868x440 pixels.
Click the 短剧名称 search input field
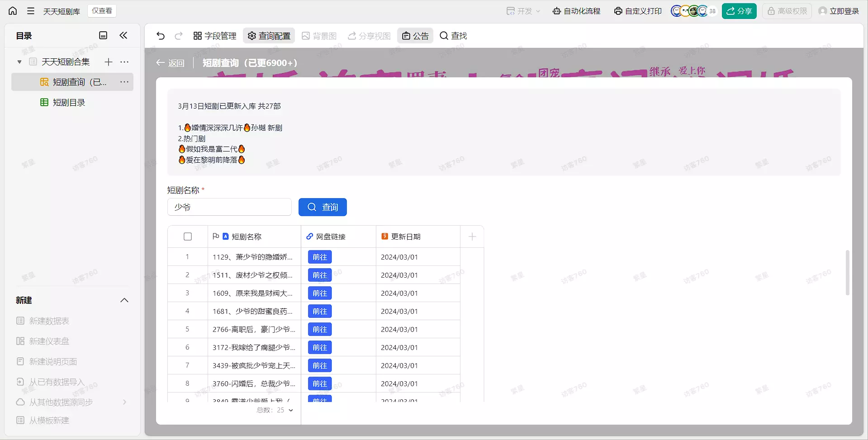[x=229, y=207]
